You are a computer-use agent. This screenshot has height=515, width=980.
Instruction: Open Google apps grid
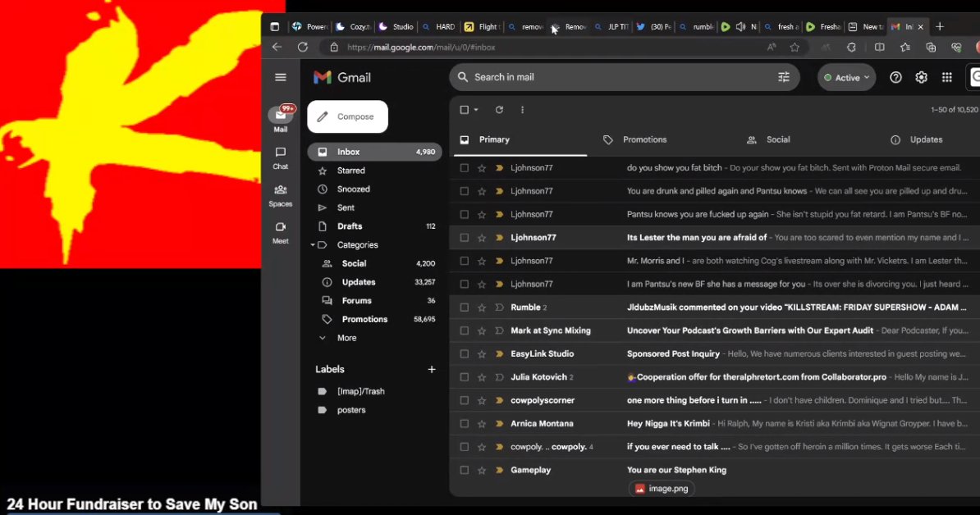click(947, 77)
